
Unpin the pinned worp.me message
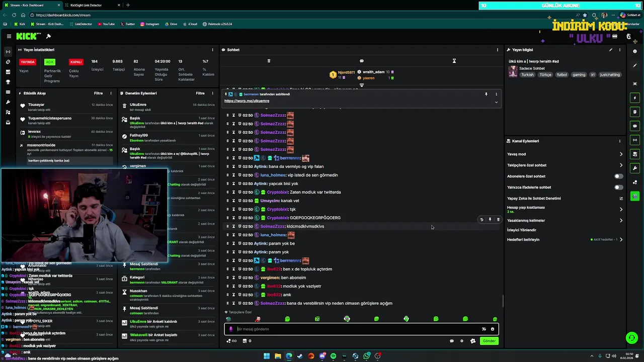[486, 94]
